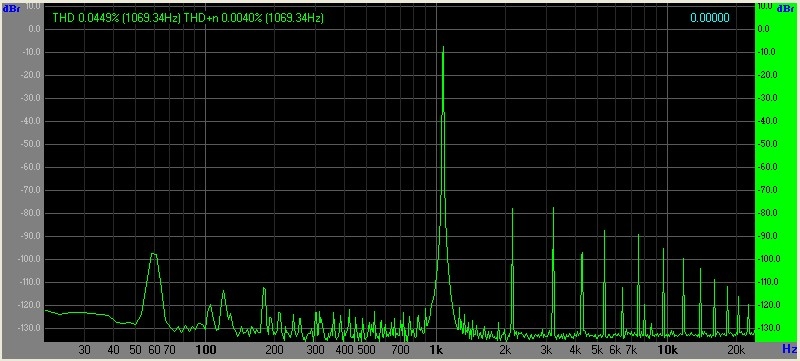Image resolution: width=800 pixels, height=361 pixels.
Task: Click the 10.0 label at top of left axis
Action: [x=32, y=6]
